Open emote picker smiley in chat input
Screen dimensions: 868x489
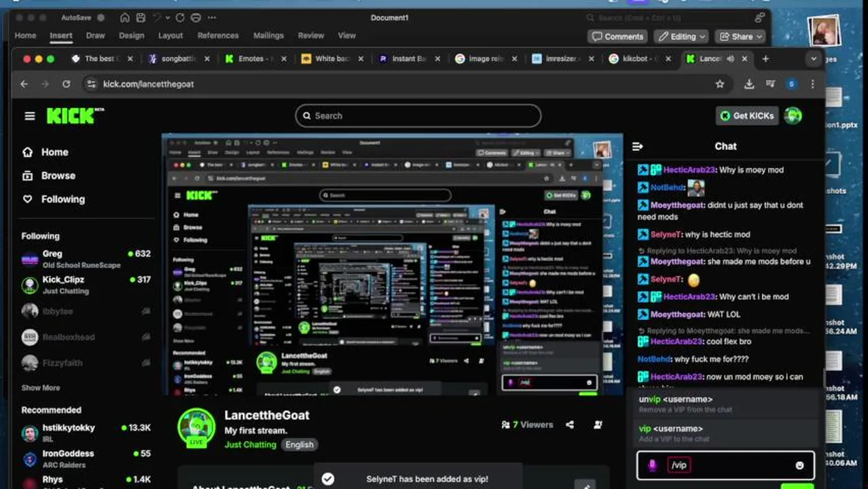799,465
